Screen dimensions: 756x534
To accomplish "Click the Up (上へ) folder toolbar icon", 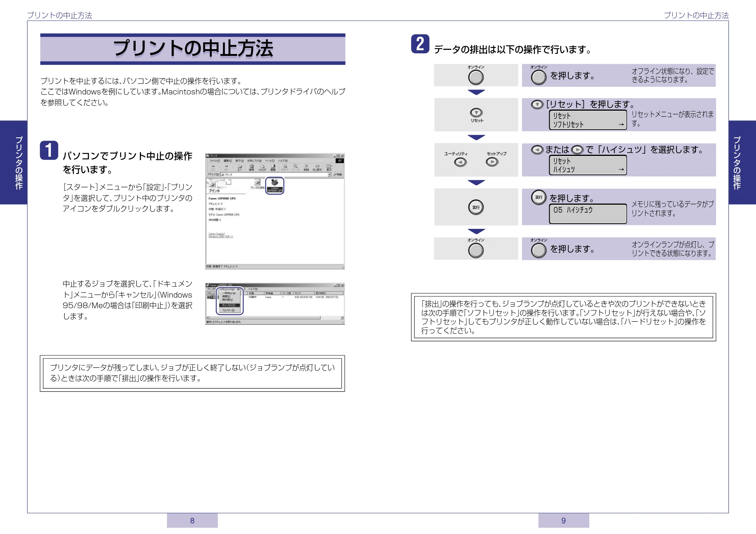I will coord(239,168).
